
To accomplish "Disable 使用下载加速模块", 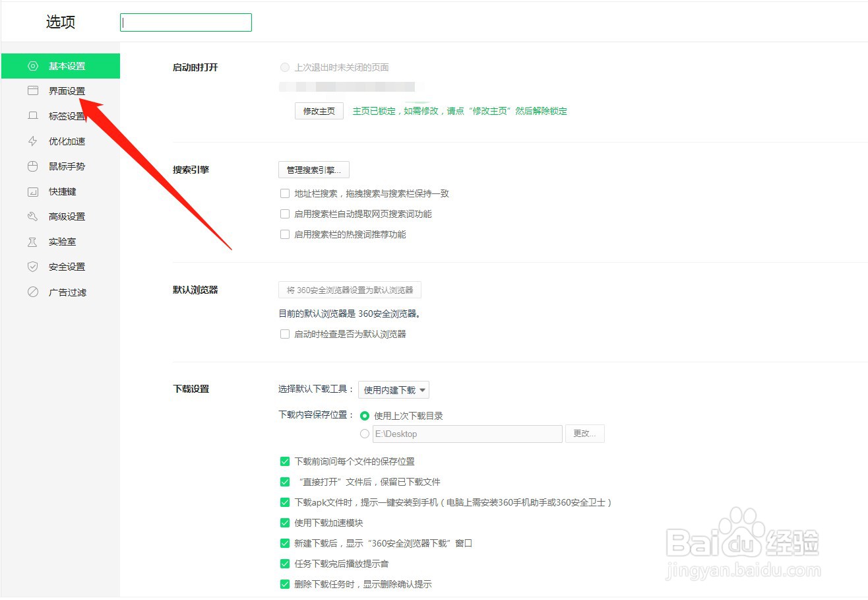I will [285, 522].
